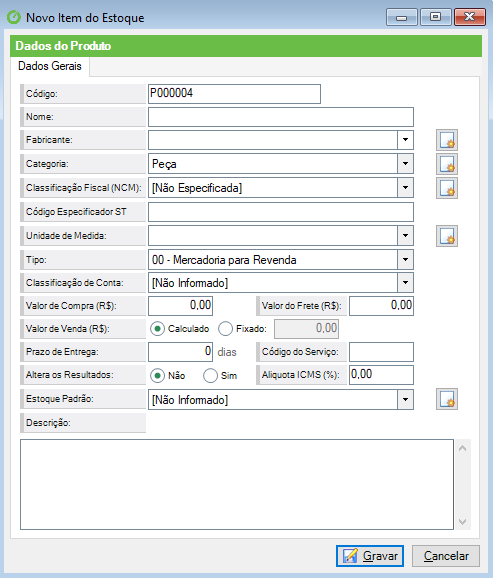Add new manufacturer icon beside Fabricante
Screen dimensions: 493x578
[447, 140]
